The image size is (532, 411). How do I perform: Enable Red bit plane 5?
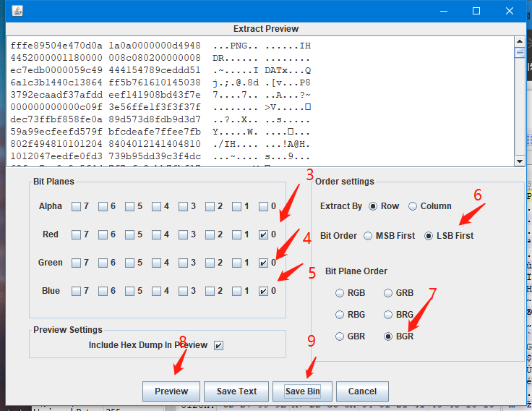(x=129, y=234)
